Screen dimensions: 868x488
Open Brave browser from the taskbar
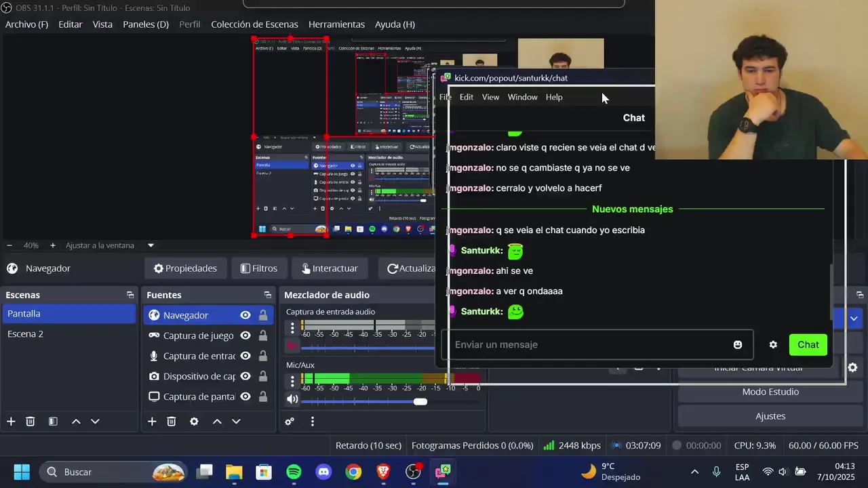(x=383, y=472)
